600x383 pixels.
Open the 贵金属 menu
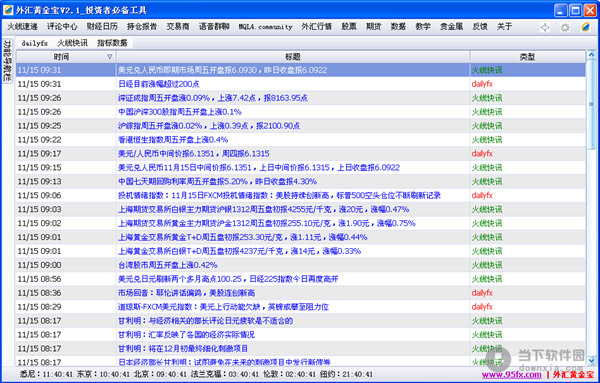click(452, 26)
